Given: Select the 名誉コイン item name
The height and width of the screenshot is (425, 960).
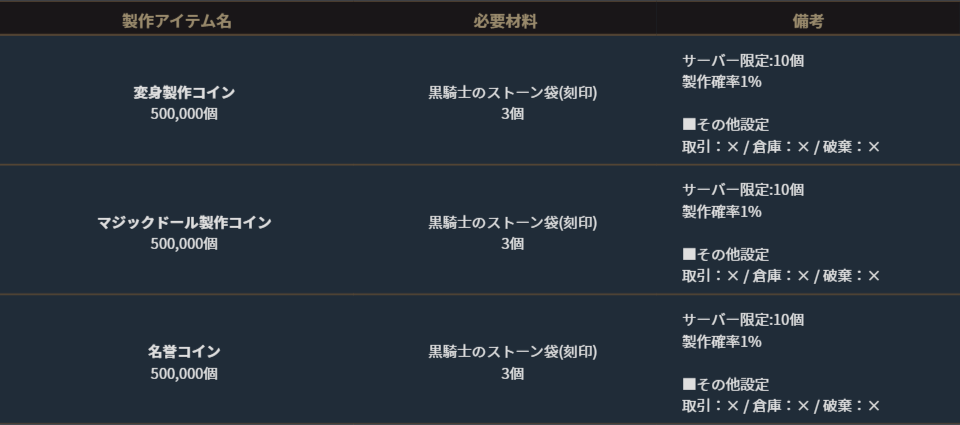Looking at the screenshot, I should point(183,352).
